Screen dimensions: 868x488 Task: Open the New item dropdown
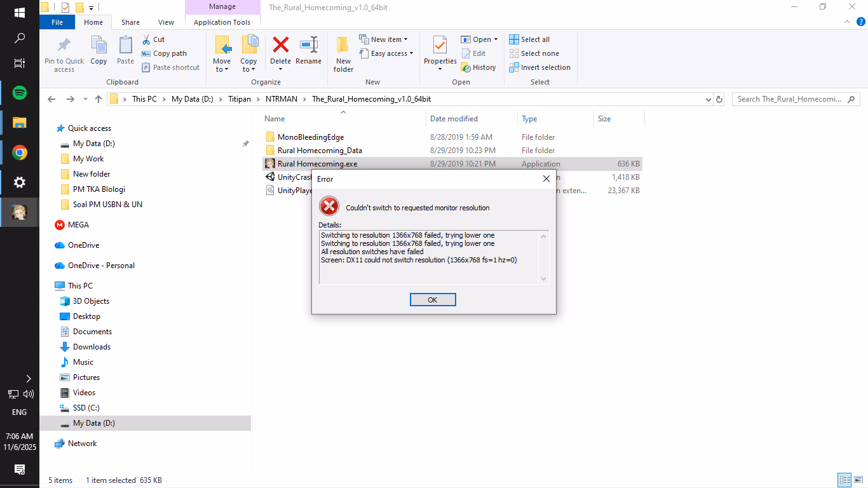(383, 39)
